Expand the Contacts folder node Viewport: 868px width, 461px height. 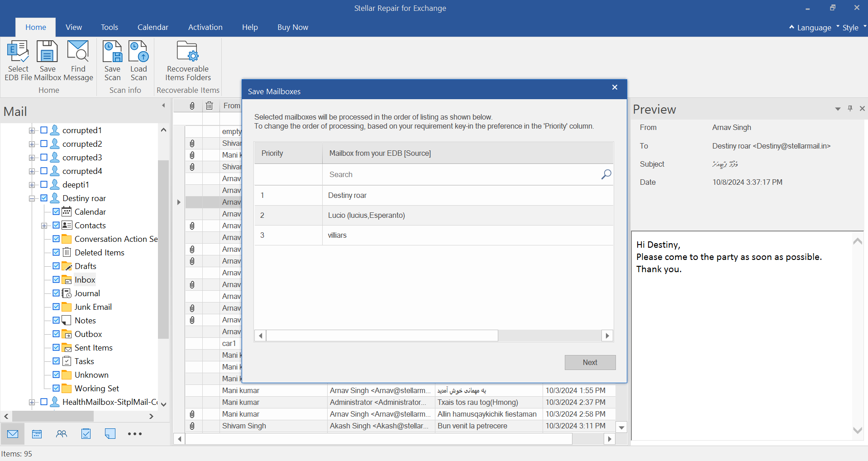pyautogui.click(x=44, y=226)
